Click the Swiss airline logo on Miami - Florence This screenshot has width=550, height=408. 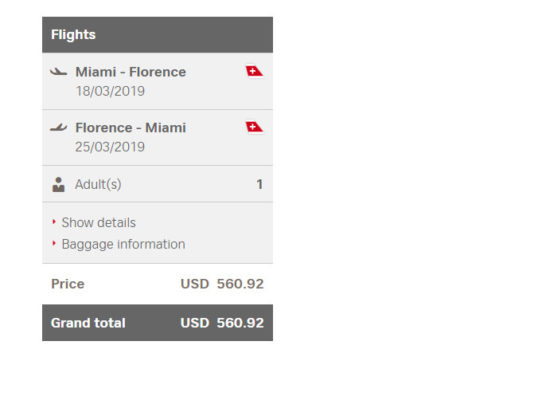[x=254, y=71]
